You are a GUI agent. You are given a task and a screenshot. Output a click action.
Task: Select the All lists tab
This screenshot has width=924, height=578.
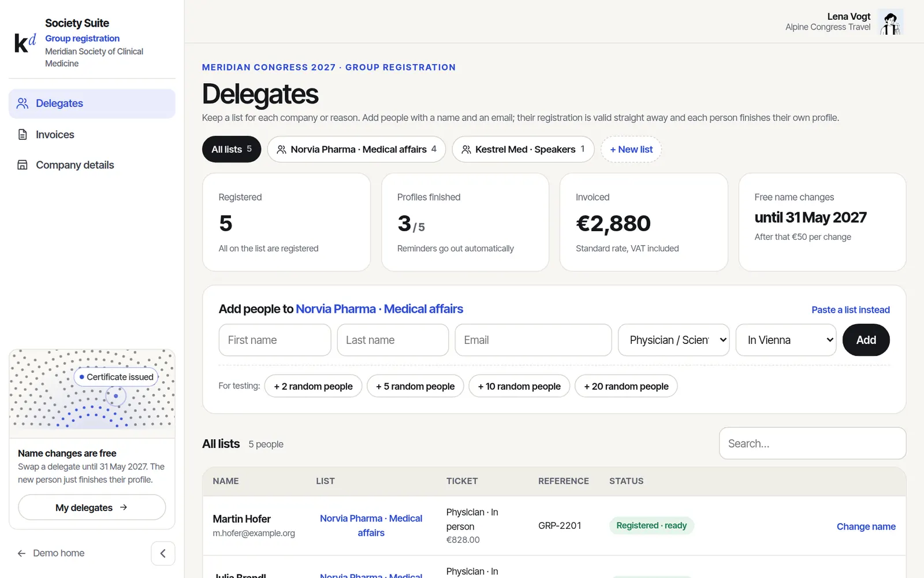[x=232, y=149]
